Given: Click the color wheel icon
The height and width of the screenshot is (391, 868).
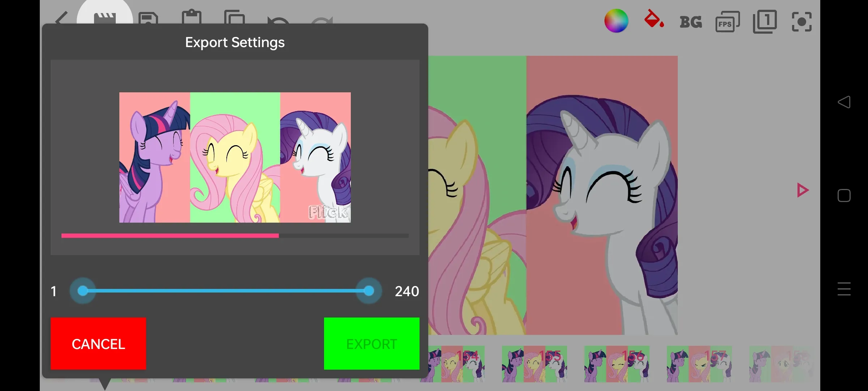Looking at the screenshot, I should (x=615, y=22).
